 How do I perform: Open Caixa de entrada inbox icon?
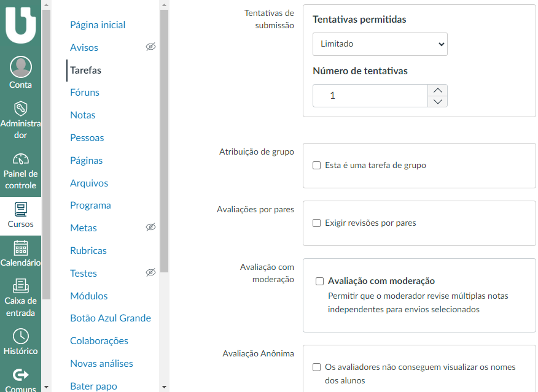pyautogui.click(x=21, y=286)
